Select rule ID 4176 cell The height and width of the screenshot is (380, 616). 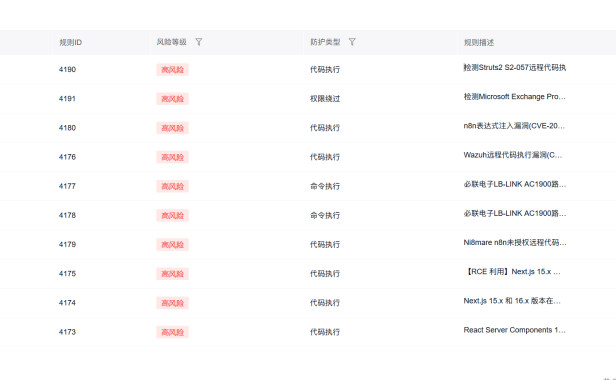(x=67, y=157)
